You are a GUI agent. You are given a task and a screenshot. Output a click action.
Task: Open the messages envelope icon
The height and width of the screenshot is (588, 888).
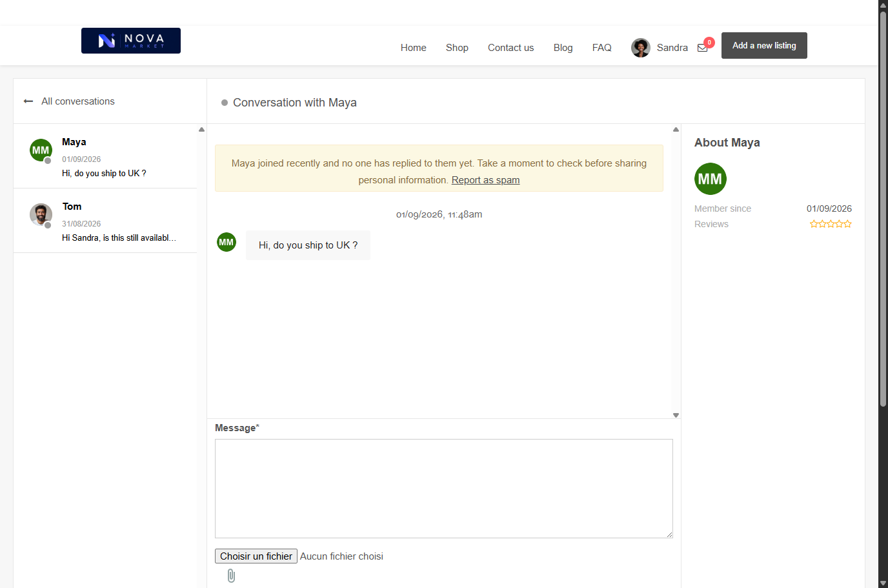coord(703,48)
